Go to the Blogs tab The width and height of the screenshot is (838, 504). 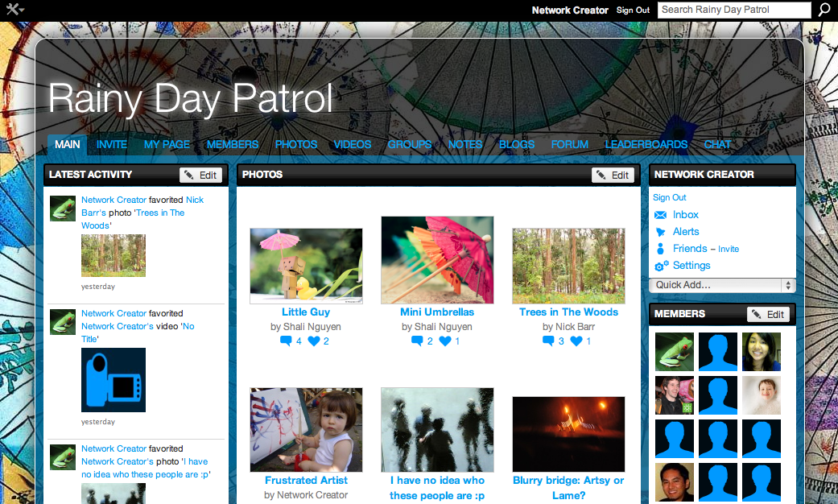[x=517, y=144]
